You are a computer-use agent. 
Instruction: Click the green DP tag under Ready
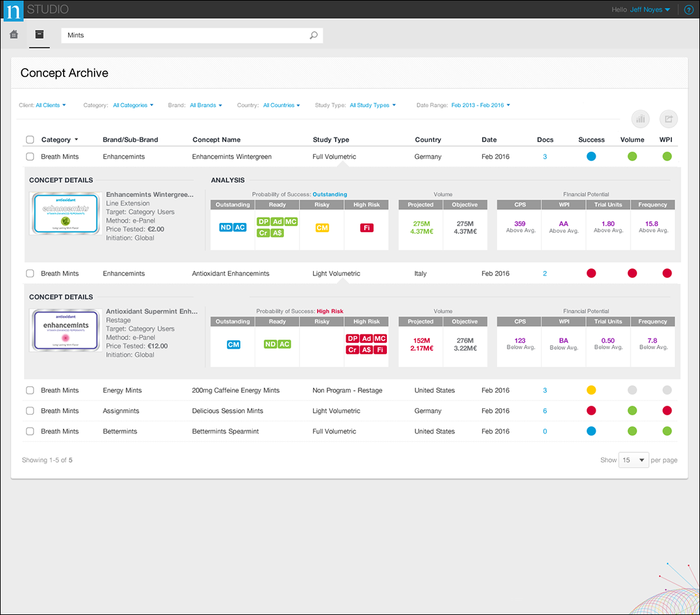pos(263,222)
